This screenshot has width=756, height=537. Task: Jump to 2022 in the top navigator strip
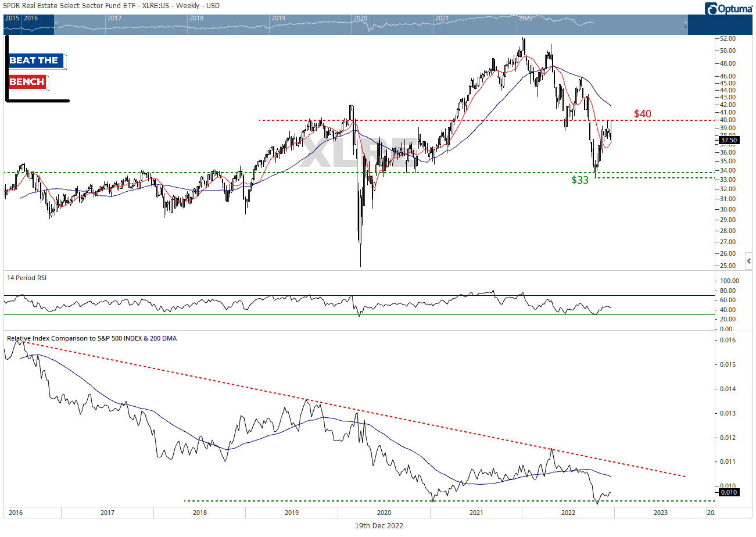tap(526, 18)
